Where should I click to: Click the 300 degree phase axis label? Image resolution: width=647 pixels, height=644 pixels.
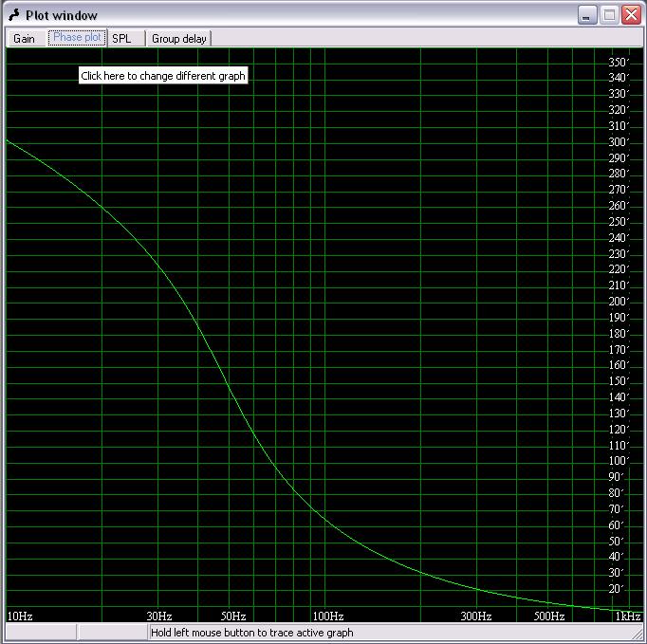coord(619,142)
